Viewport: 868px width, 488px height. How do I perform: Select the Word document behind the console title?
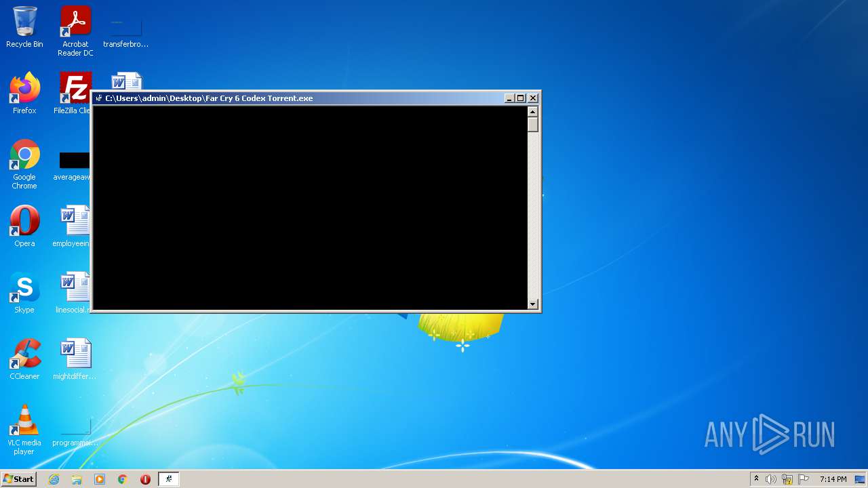pos(126,81)
